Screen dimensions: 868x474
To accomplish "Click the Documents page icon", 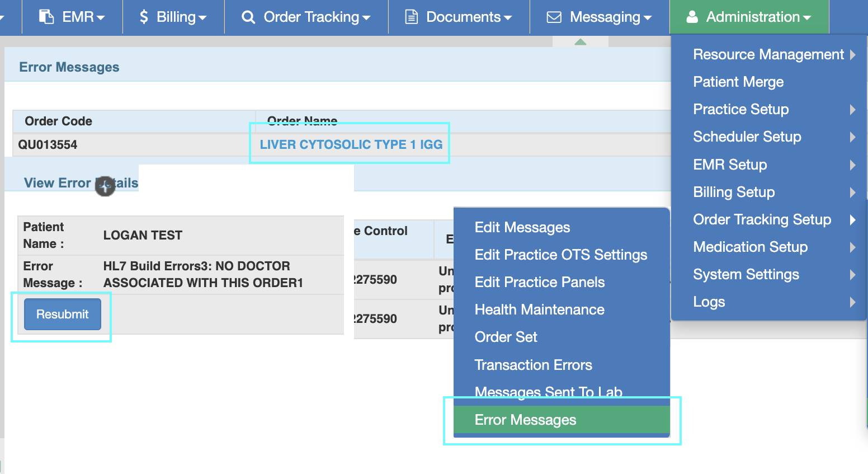I will [x=412, y=17].
